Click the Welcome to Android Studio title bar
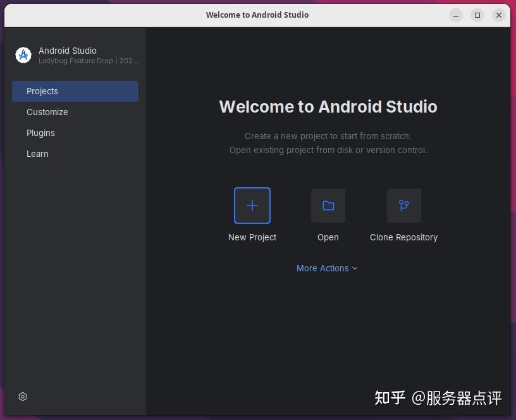Image resolution: width=516 pixels, height=420 pixels. click(x=257, y=15)
